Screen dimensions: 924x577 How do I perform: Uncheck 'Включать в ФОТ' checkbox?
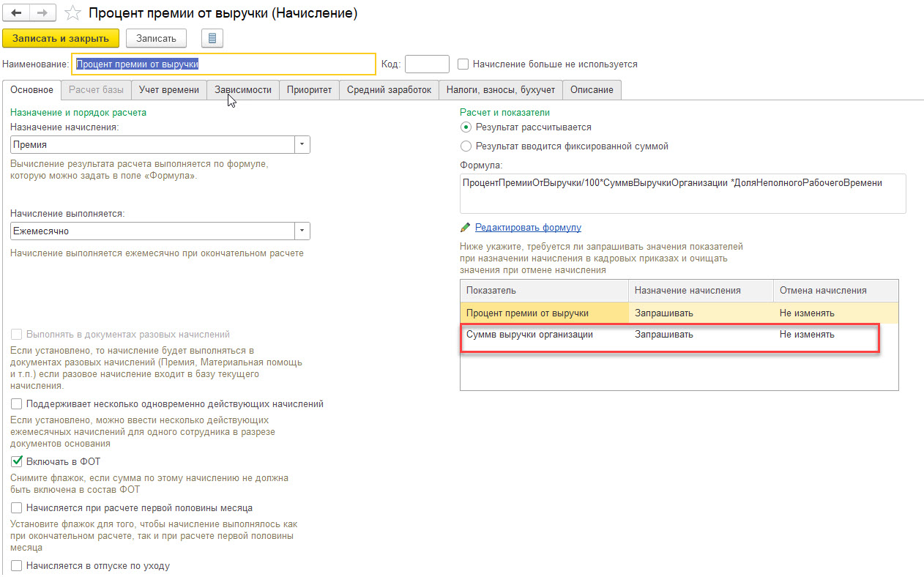click(16, 461)
